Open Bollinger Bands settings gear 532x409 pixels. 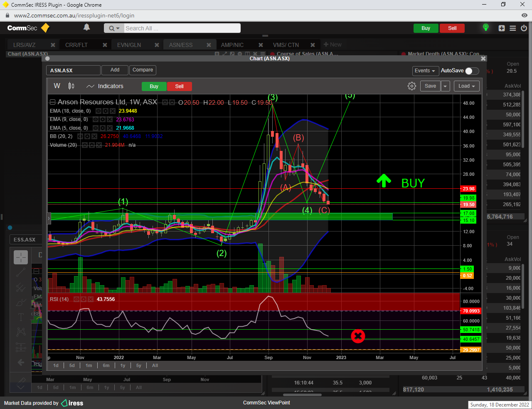pos(87,136)
